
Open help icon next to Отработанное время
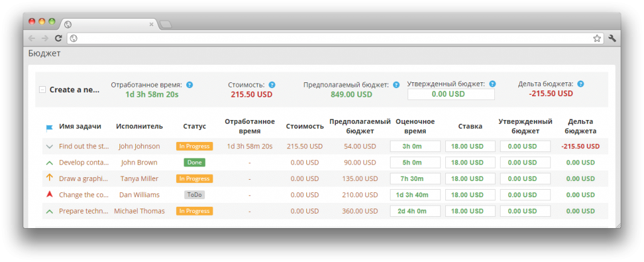tap(189, 85)
